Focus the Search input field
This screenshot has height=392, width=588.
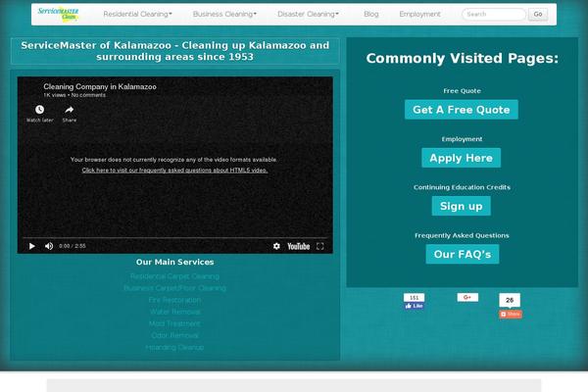coord(494,15)
